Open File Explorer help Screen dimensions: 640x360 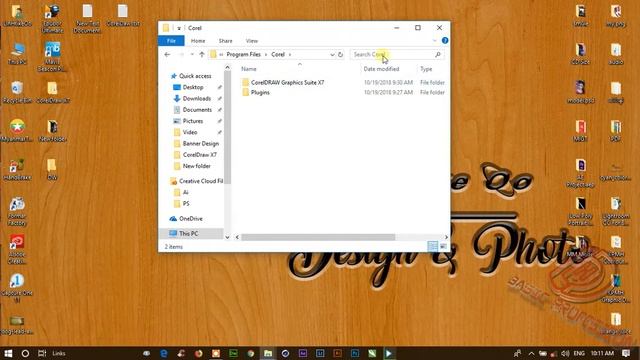[x=445, y=40]
